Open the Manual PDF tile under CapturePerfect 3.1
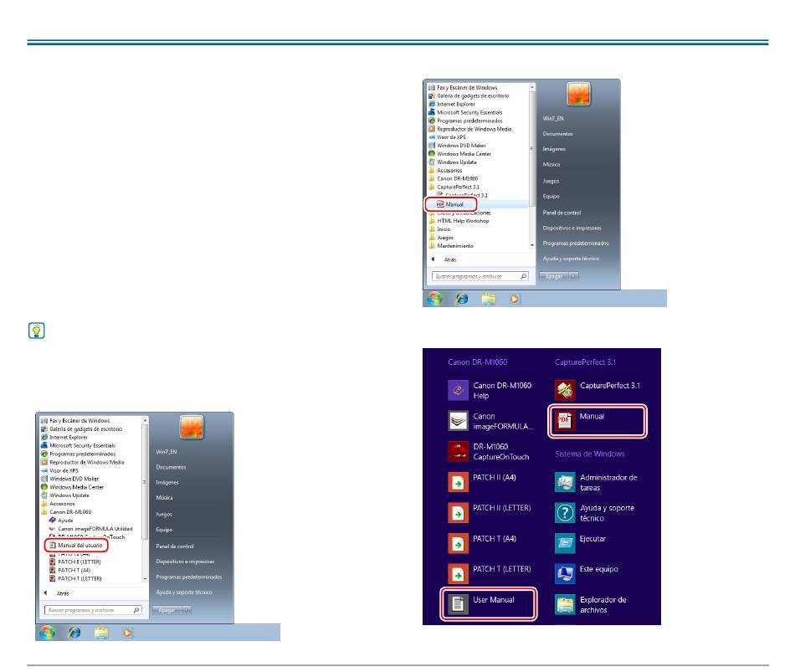 (598, 421)
